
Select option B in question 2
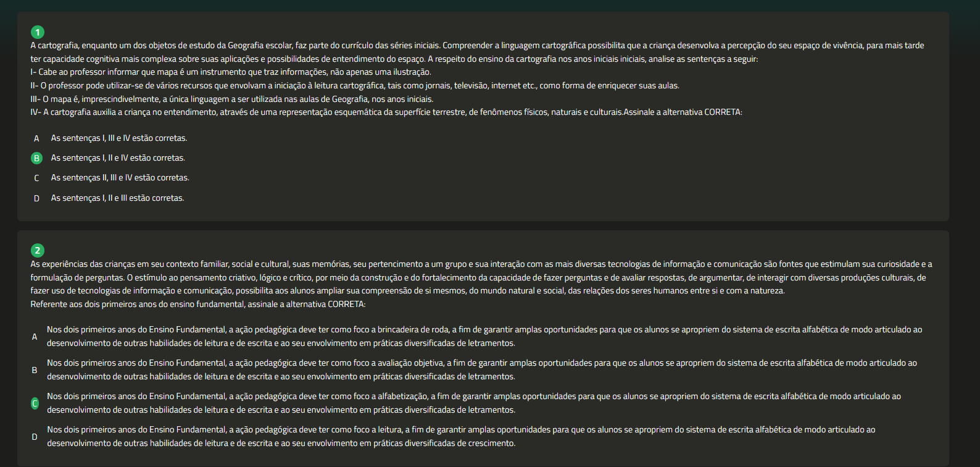pos(35,370)
